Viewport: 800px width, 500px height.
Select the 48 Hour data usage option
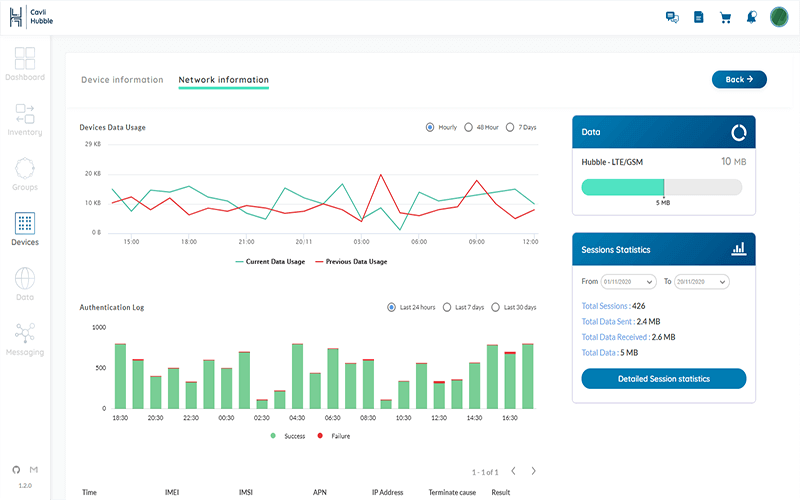[x=468, y=127]
